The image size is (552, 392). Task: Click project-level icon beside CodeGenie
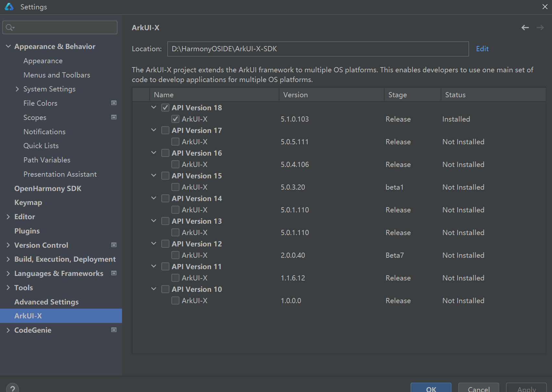pos(114,330)
